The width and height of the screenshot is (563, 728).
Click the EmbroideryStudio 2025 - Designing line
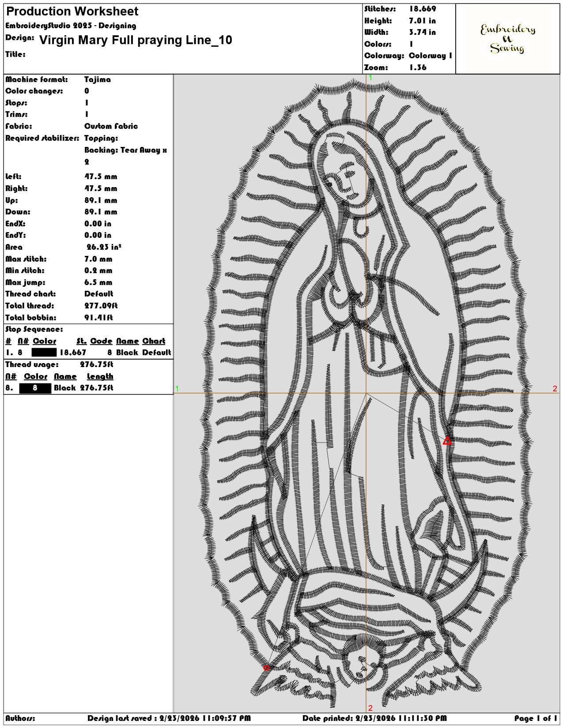click(71, 26)
